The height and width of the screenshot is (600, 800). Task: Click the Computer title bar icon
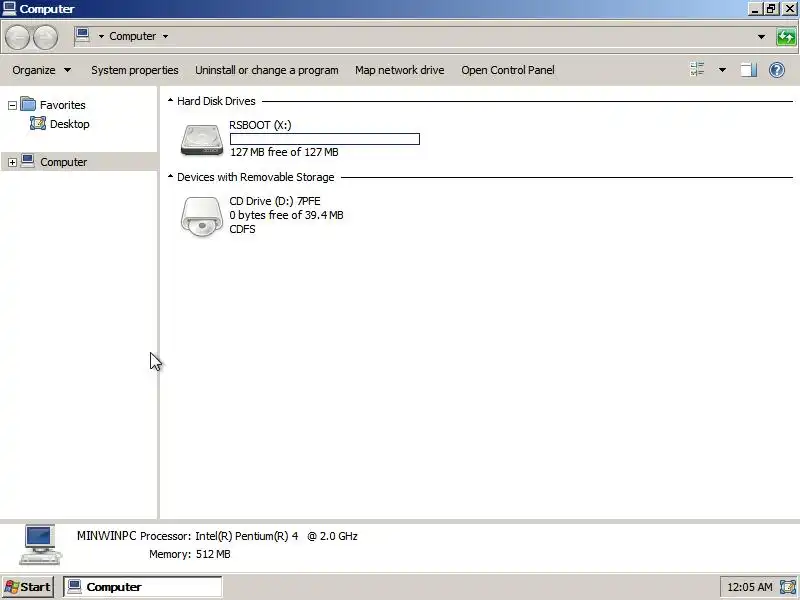tap(9, 8)
